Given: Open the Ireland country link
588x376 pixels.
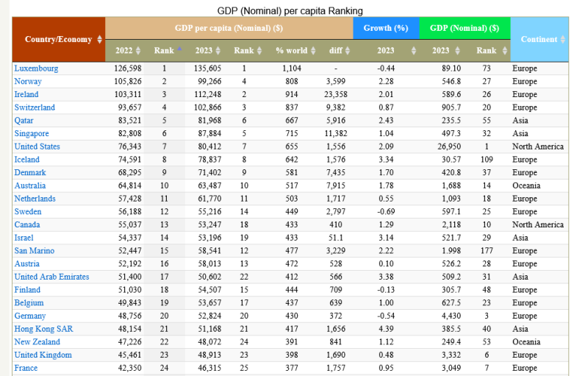Looking at the screenshot, I should click(x=26, y=94).
